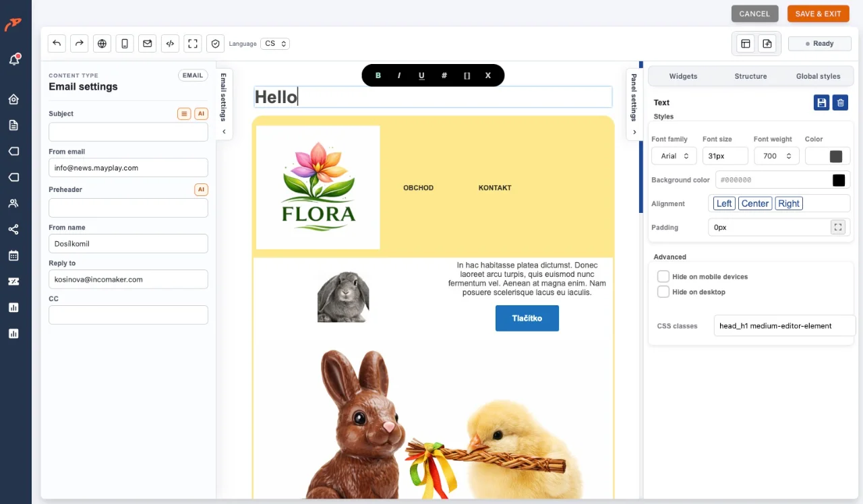Click the # button in text toolbar
Screen dimensions: 863x504
click(444, 75)
